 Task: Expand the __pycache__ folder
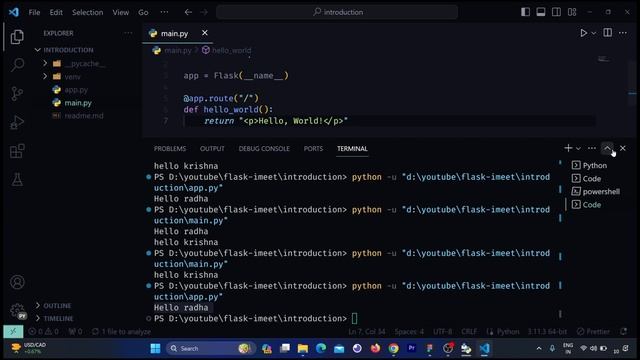pyautogui.click(x=85, y=64)
